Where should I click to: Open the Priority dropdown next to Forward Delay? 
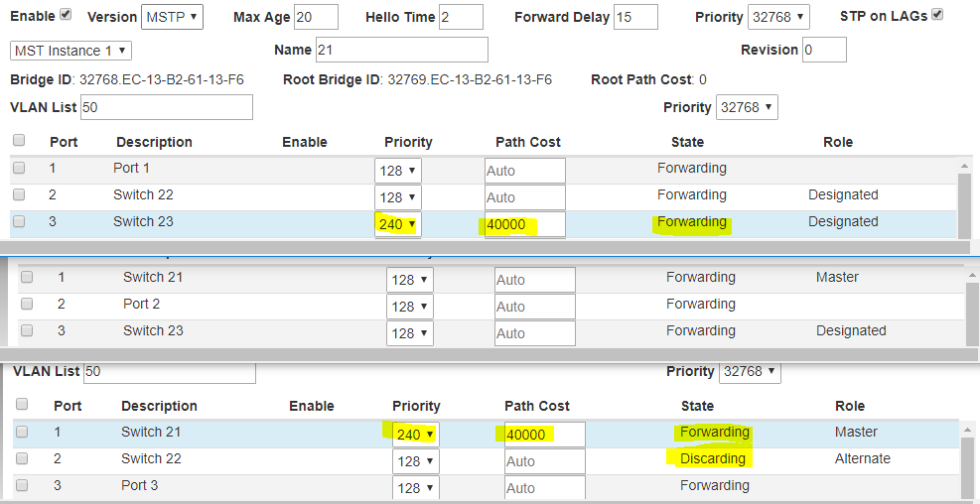point(779,17)
